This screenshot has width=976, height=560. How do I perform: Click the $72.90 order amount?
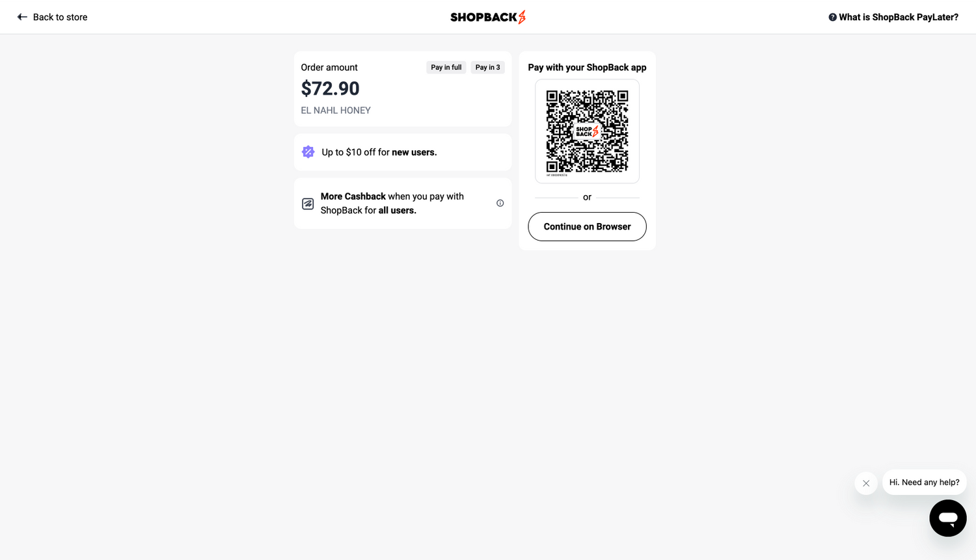point(330,88)
